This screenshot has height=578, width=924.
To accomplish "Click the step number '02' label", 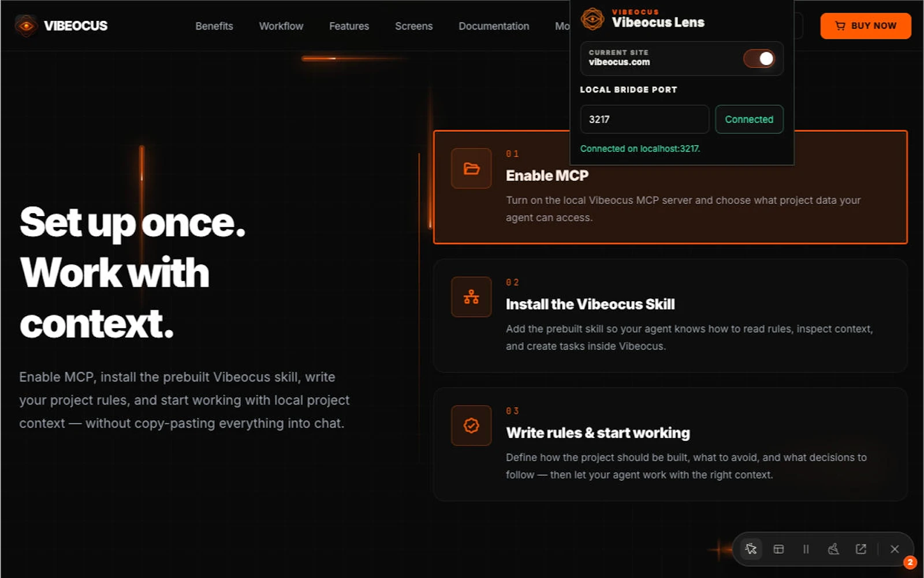I will 512,282.
